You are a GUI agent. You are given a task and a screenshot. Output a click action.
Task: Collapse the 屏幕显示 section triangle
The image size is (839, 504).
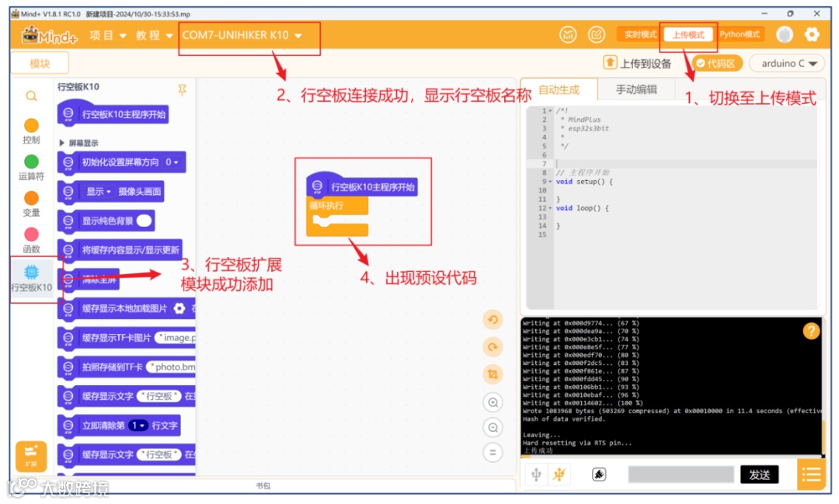point(61,143)
